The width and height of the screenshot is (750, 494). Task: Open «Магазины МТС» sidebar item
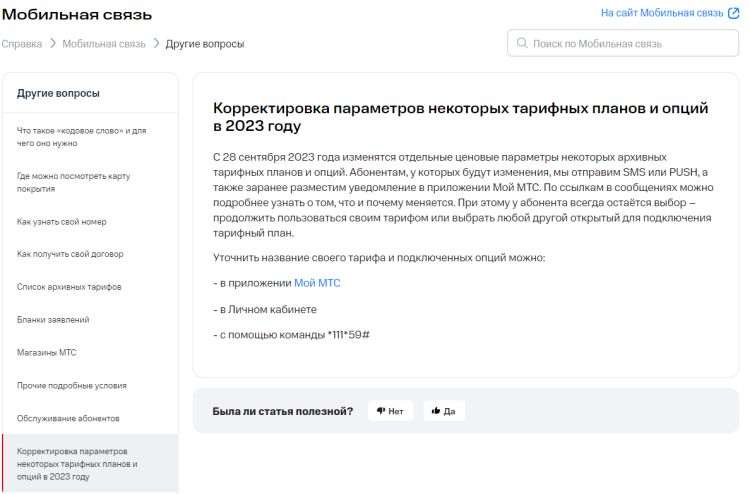click(47, 353)
